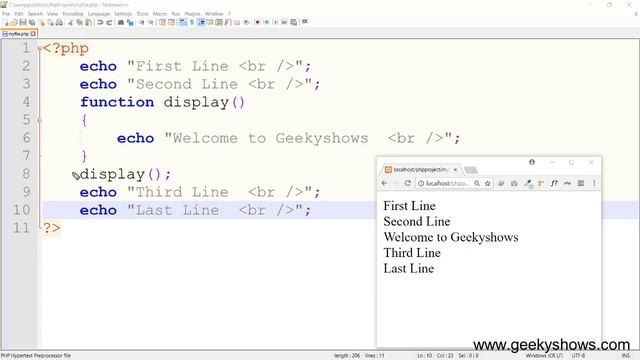Collapse the function body fold on line 5
640x360 pixels.
[40, 120]
